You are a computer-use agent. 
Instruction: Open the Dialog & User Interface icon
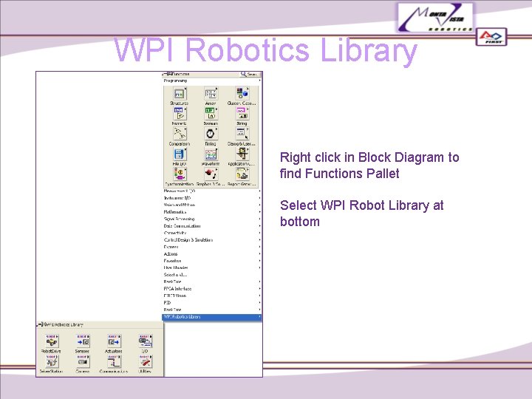[242, 134]
